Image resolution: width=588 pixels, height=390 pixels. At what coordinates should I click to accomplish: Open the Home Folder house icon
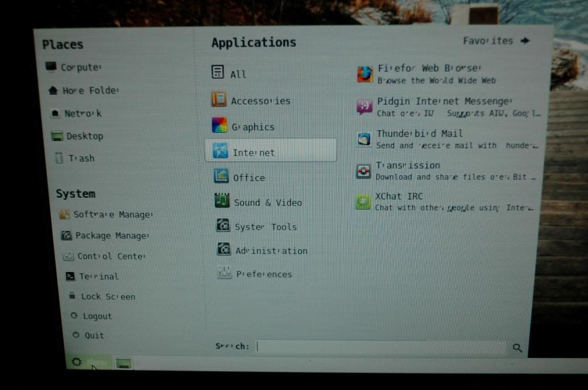[53, 90]
